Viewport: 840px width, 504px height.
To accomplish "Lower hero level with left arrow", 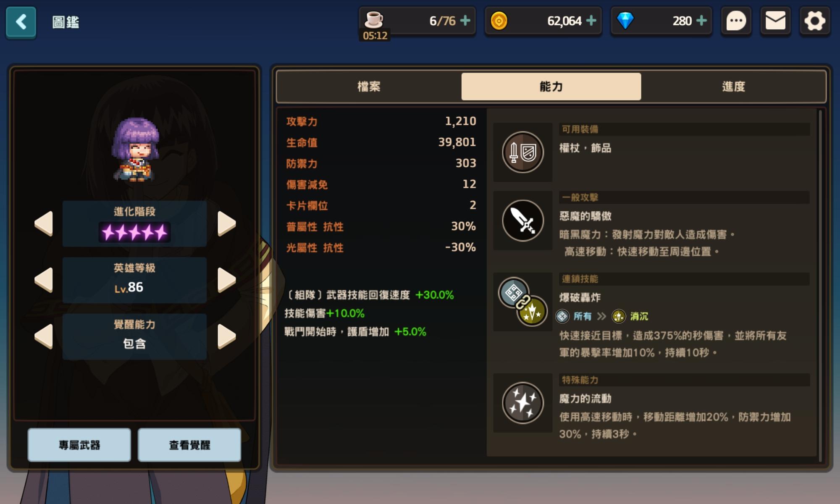I will 44,280.
